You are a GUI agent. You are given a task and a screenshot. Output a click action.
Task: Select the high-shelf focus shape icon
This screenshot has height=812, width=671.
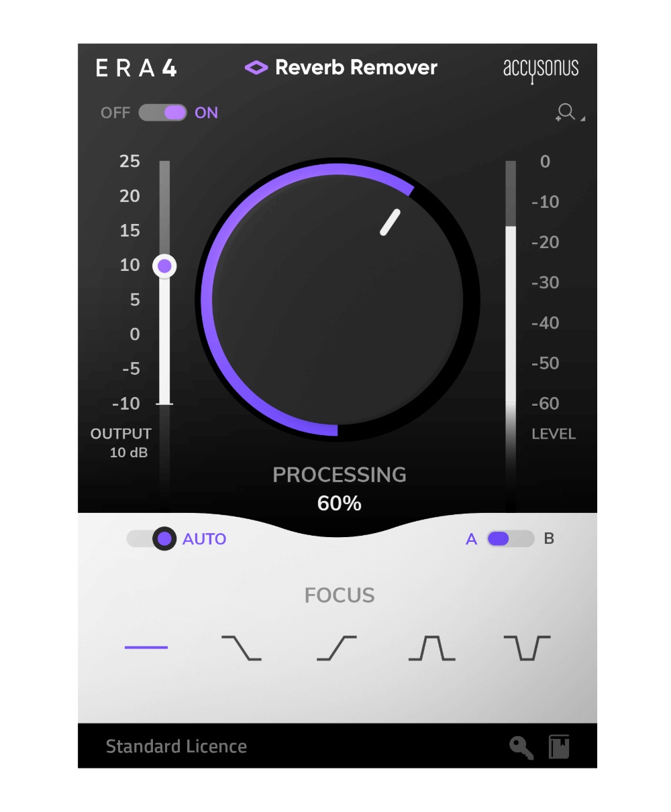337,648
